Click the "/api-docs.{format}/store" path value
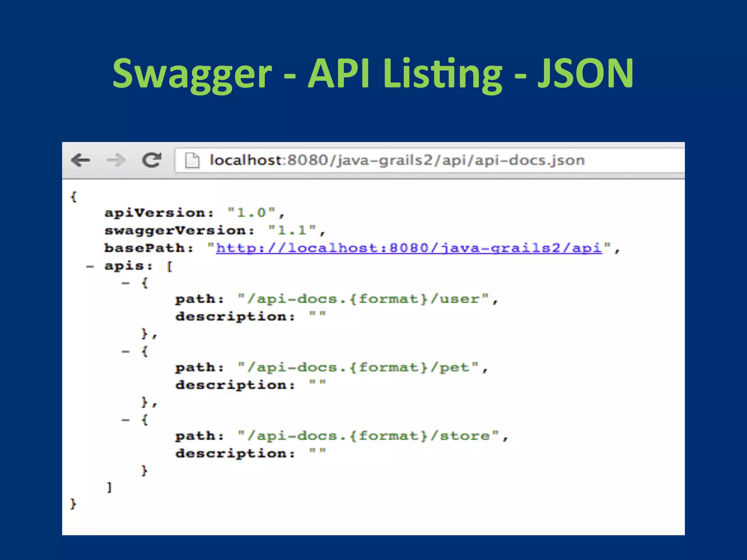Screen dimensions: 747x560 pyautogui.click(x=368, y=436)
